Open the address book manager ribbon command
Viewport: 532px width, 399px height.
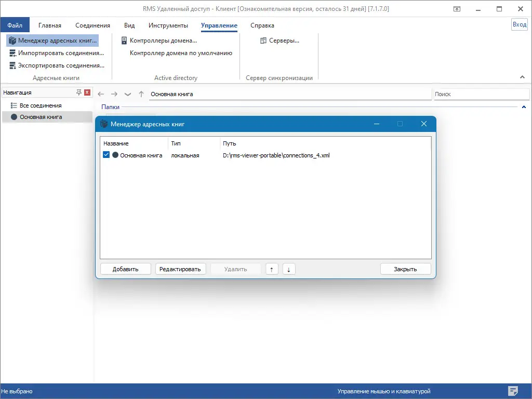pos(52,41)
